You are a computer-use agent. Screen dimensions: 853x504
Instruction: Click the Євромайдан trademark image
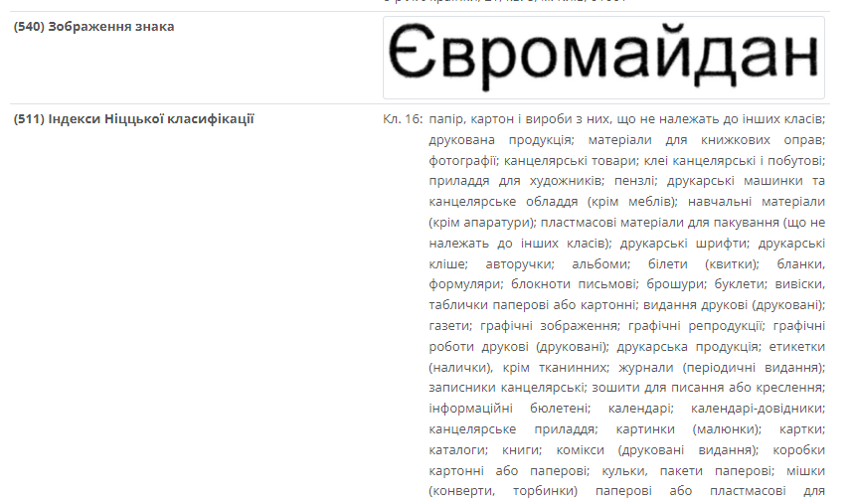603,57
